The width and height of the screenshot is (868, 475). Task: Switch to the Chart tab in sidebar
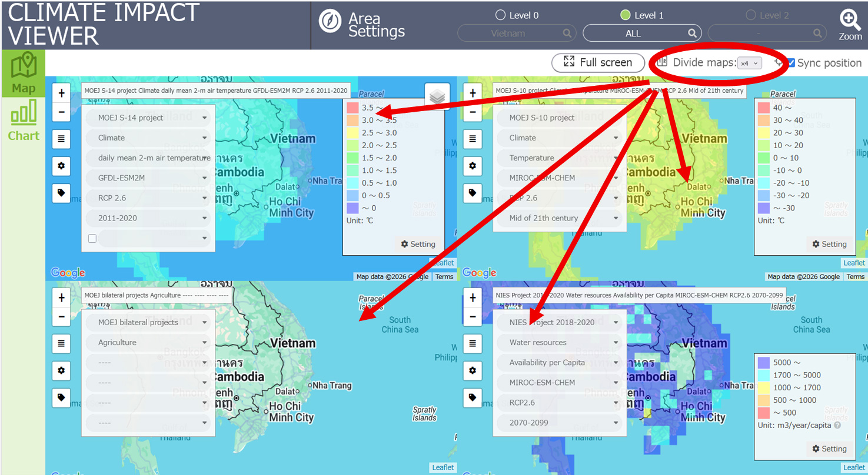tap(24, 121)
